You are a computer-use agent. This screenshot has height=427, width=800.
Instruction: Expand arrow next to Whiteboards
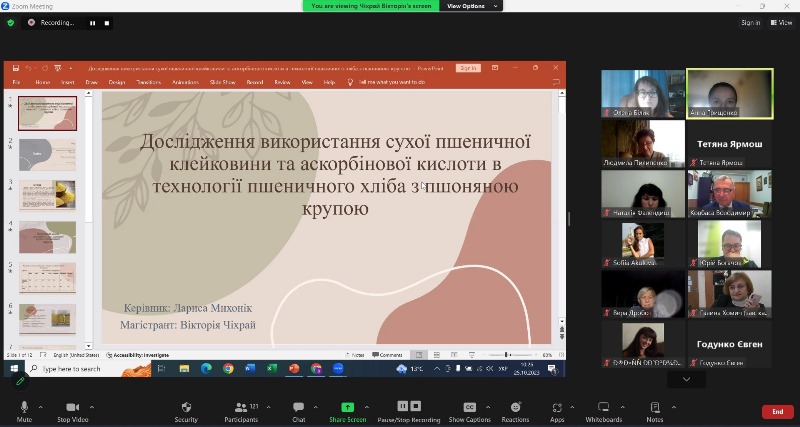pyautogui.click(x=622, y=407)
